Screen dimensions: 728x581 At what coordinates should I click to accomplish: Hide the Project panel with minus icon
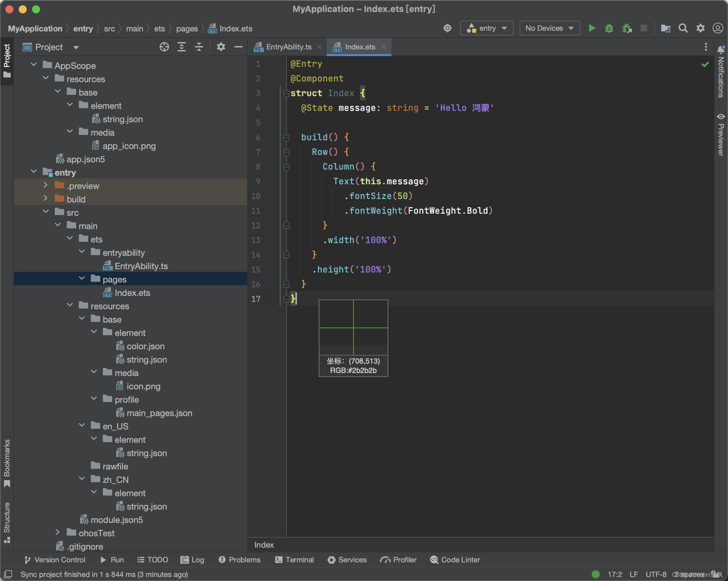(x=238, y=47)
